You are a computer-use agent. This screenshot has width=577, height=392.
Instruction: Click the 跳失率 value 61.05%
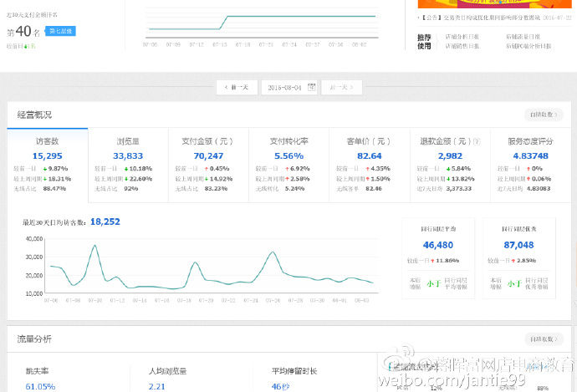coord(40,386)
